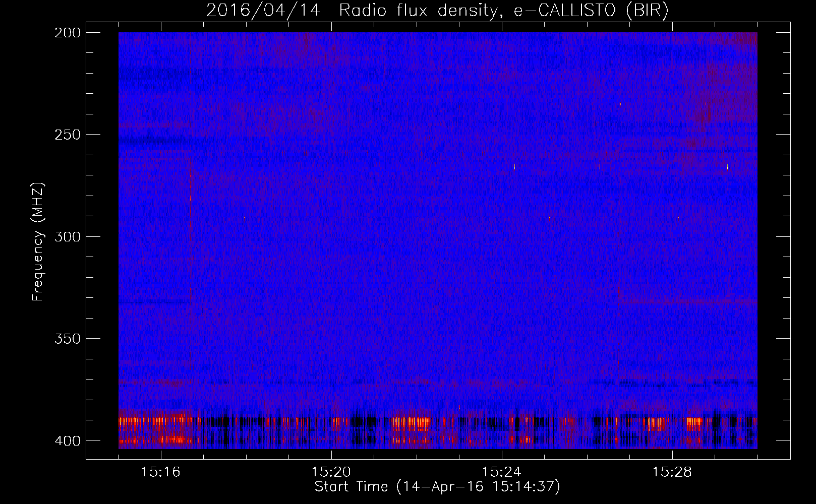Click the 15:24 time tick label
The height and width of the screenshot is (504, 816).
pos(502,472)
